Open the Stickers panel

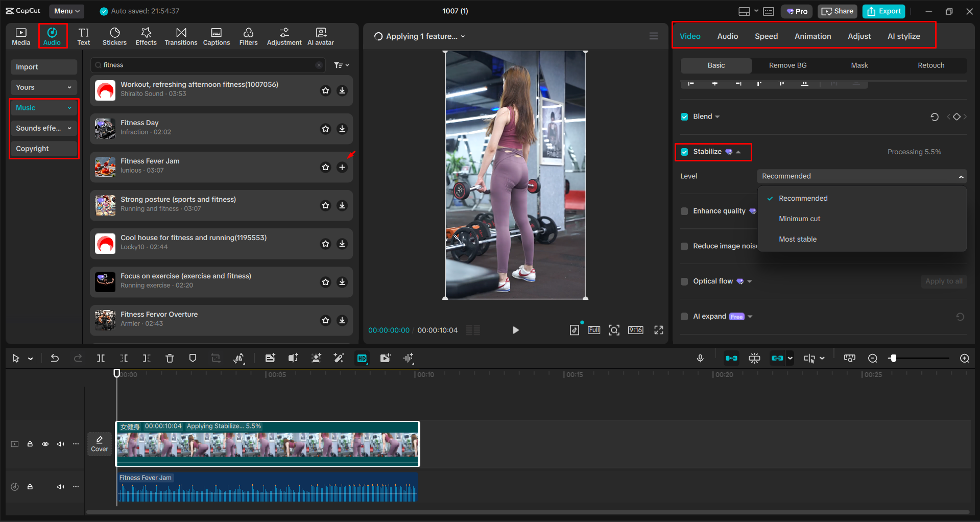tap(114, 36)
